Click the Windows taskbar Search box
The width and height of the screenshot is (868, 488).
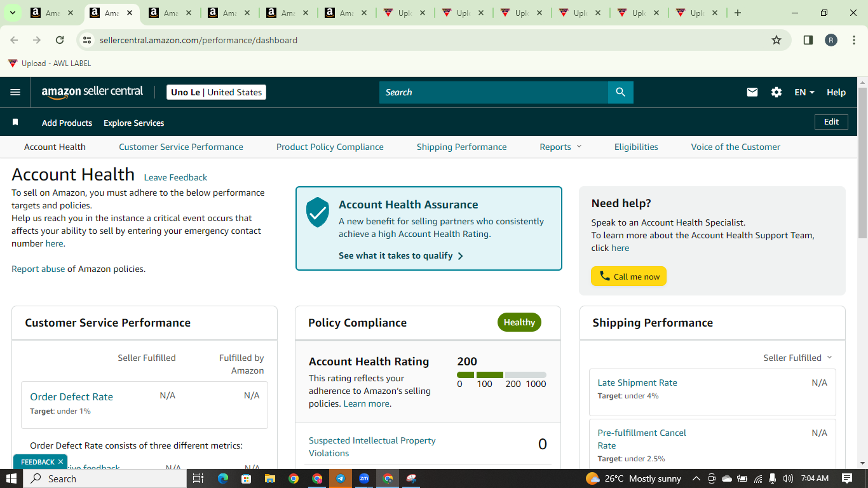coord(105,478)
